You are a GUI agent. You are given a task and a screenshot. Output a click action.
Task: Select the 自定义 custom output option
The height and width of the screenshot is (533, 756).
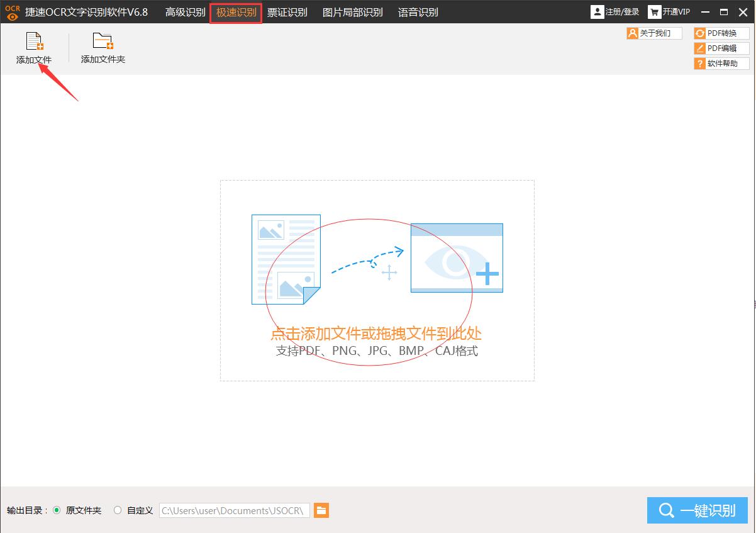coord(118,510)
